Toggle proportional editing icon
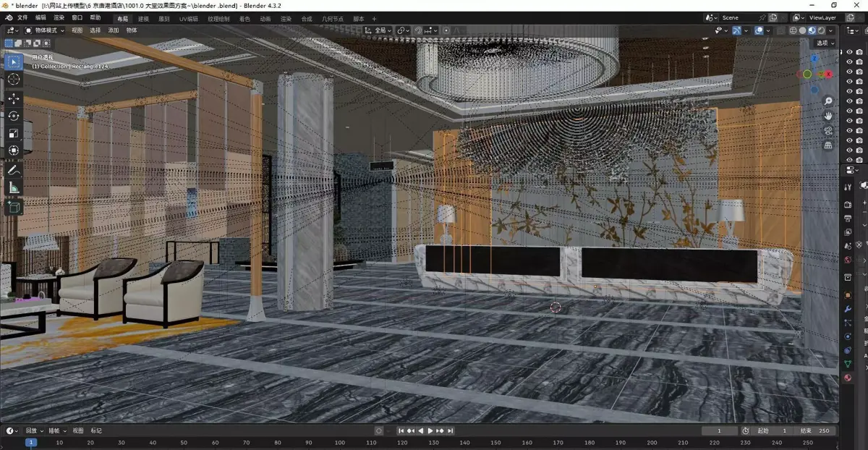The height and width of the screenshot is (450, 868). [x=446, y=30]
